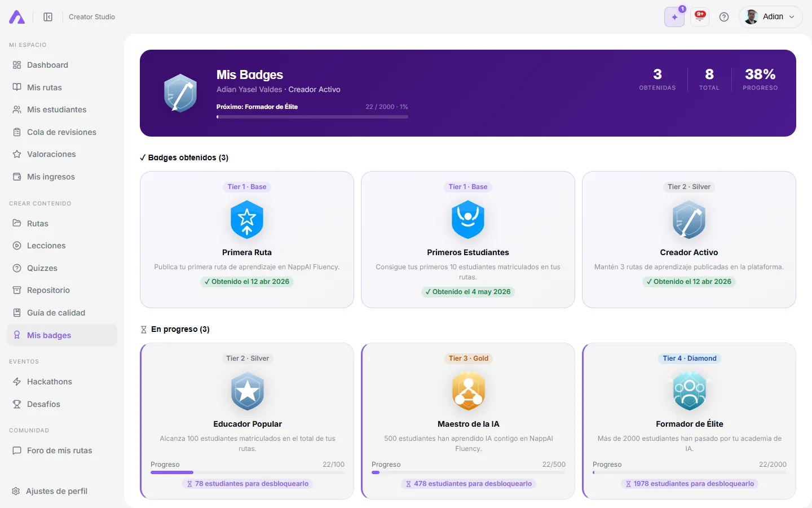The height and width of the screenshot is (508, 812).
Task: Click the Creador Activo badge icon in its card
Action: tap(689, 220)
